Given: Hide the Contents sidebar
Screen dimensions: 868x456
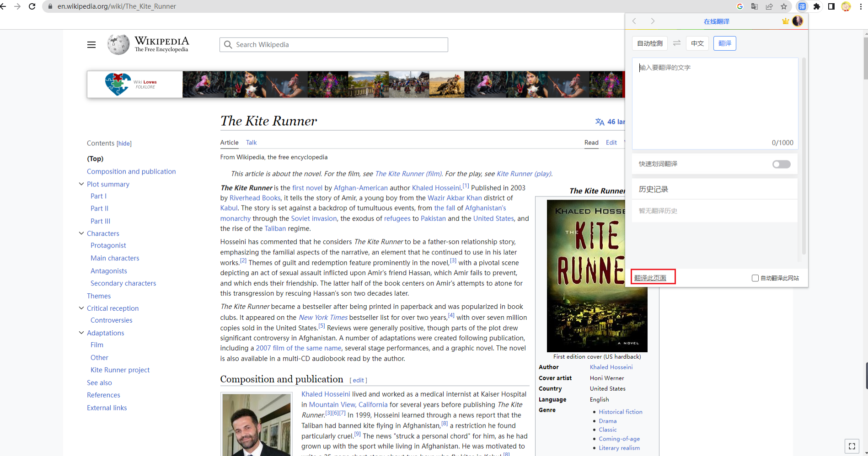Looking at the screenshot, I should click(x=124, y=143).
